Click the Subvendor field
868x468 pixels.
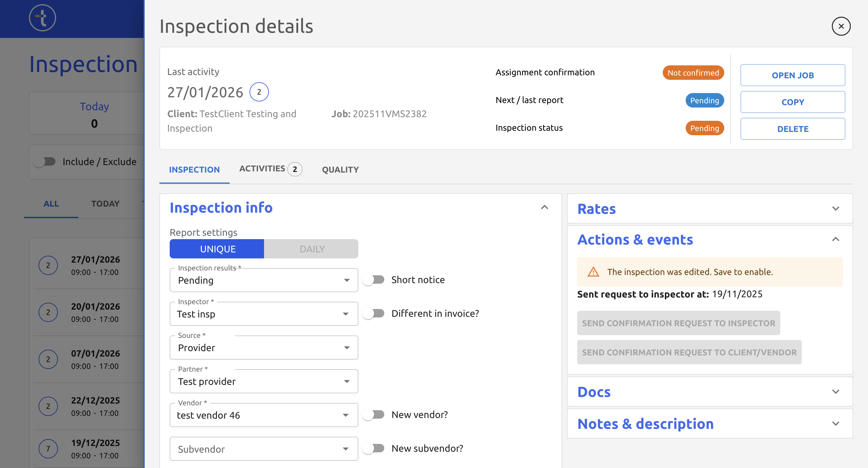pyautogui.click(x=263, y=449)
